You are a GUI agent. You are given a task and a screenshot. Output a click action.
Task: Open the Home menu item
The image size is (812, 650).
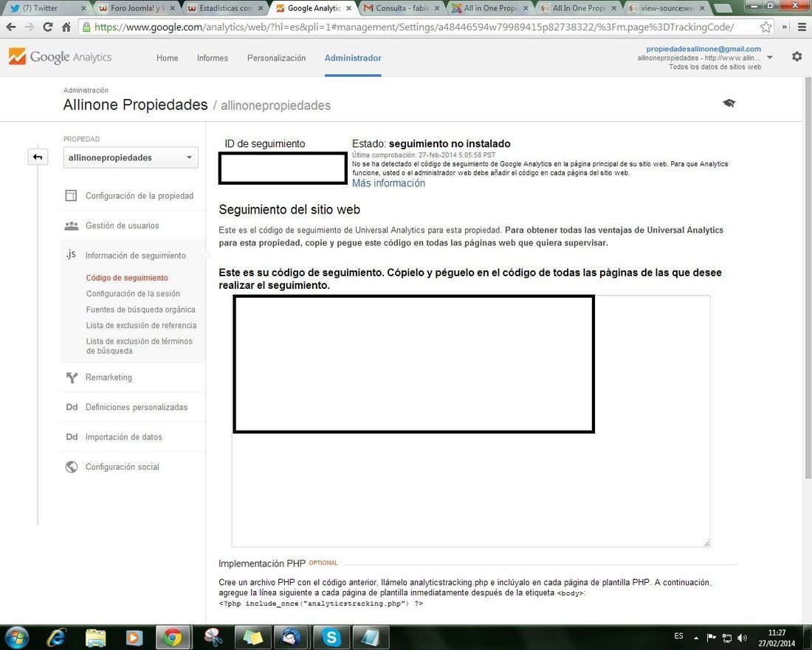click(x=168, y=58)
